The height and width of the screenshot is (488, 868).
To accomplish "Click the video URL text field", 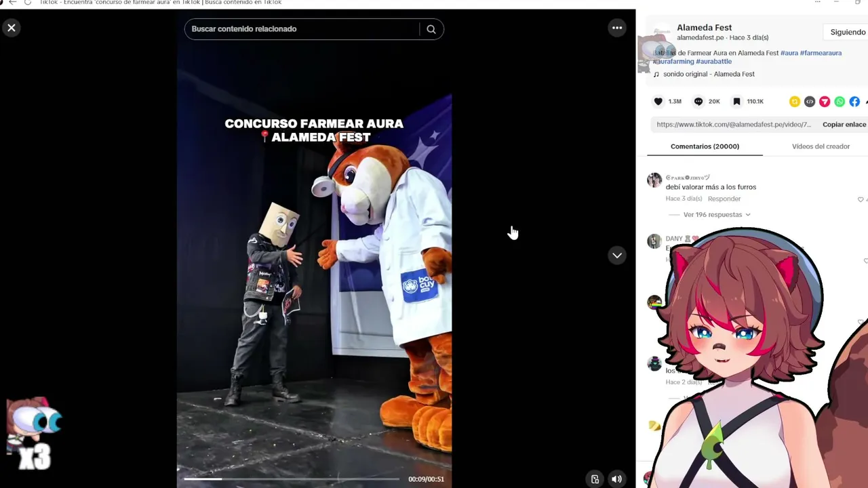I will pos(734,125).
